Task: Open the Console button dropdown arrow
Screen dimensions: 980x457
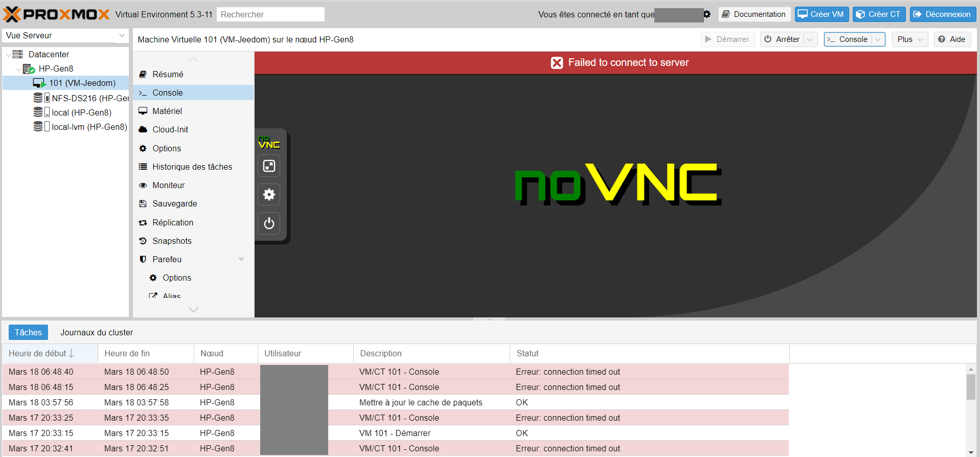Action: (x=878, y=39)
